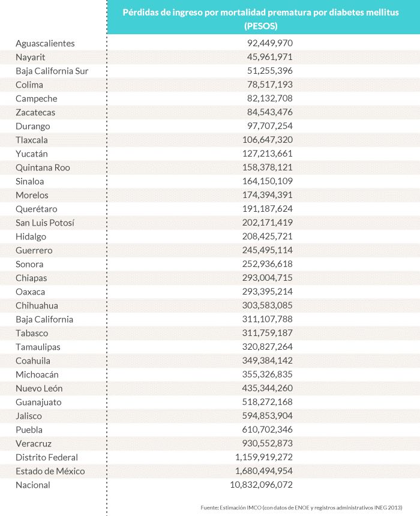
Task: Select San Luis Potosí label
Action: pos(45,223)
